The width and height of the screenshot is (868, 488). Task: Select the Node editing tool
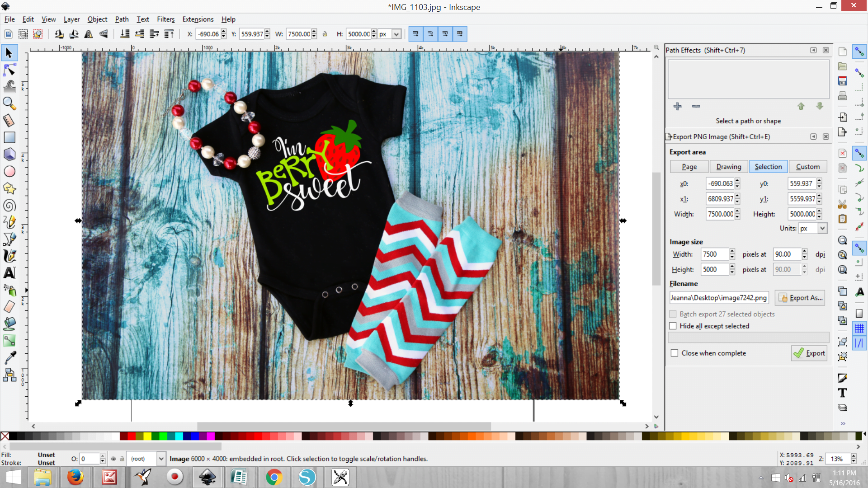pyautogui.click(x=9, y=70)
